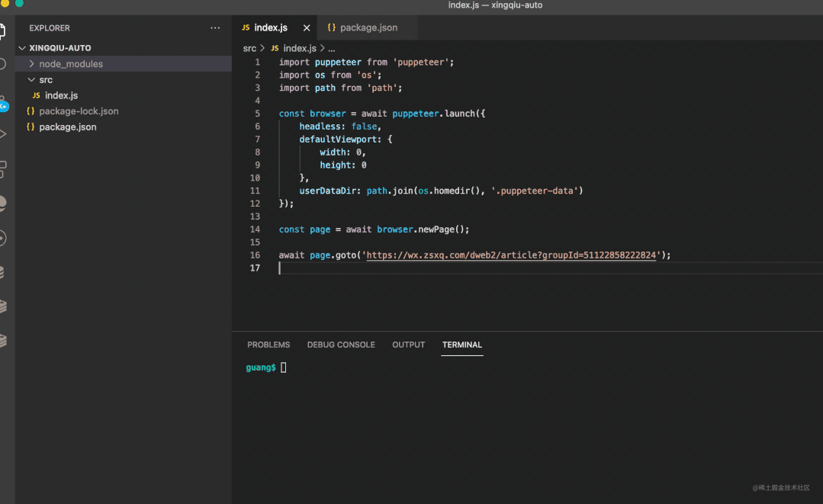Click the EXPLORER panel title

tap(50, 27)
